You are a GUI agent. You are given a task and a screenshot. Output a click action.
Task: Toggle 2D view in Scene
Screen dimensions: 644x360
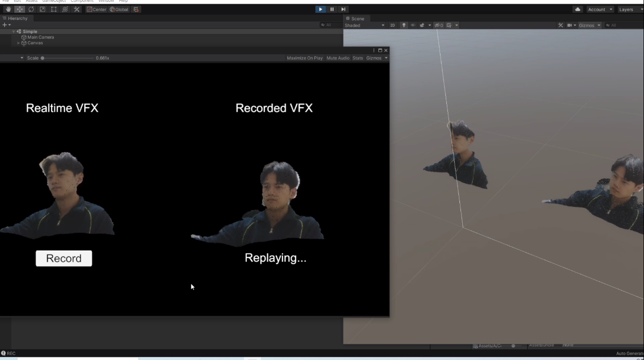[392, 25]
